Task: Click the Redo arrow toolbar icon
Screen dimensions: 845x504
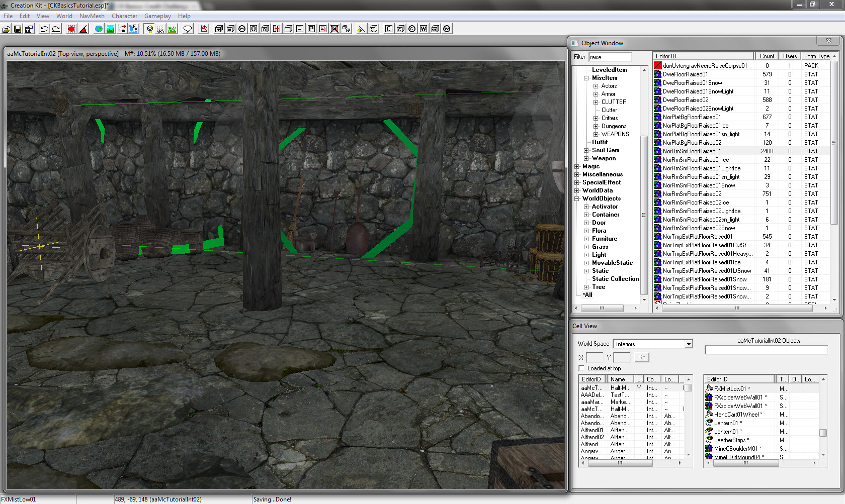Action: tap(56, 29)
